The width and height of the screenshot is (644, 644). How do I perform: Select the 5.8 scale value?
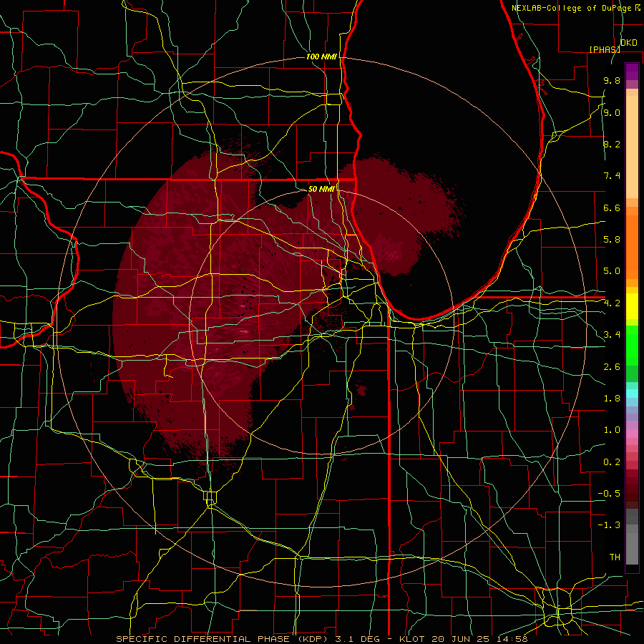[612, 240]
